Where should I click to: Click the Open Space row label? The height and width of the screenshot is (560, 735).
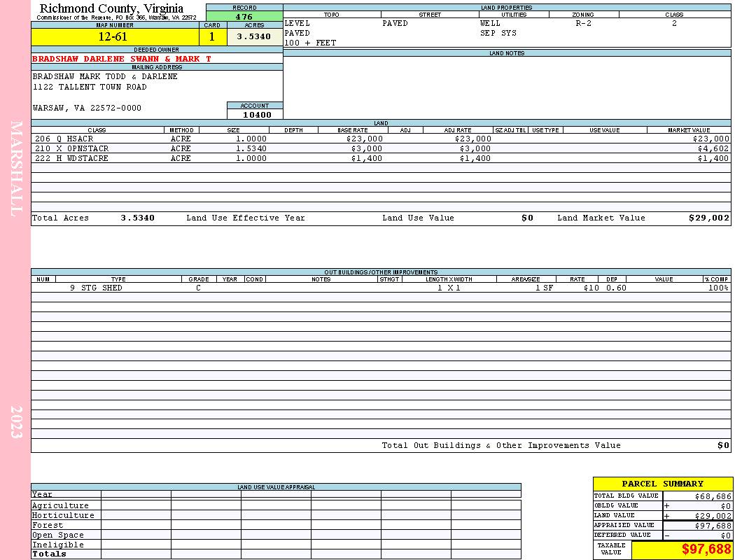point(57,535)
